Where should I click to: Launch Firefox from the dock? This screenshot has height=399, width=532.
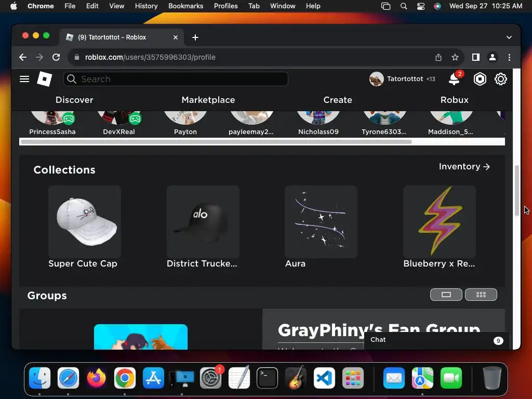96,378
